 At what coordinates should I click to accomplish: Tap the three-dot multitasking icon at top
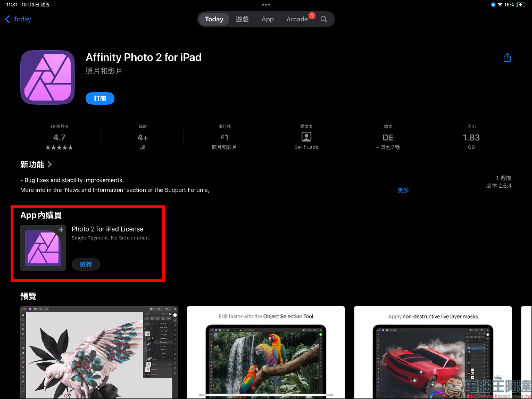click(x=266, y=4)
